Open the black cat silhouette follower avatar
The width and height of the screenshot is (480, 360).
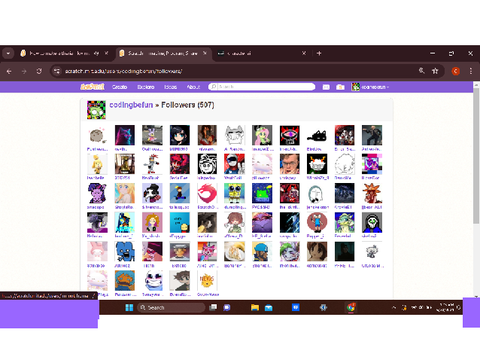(317, 135)
